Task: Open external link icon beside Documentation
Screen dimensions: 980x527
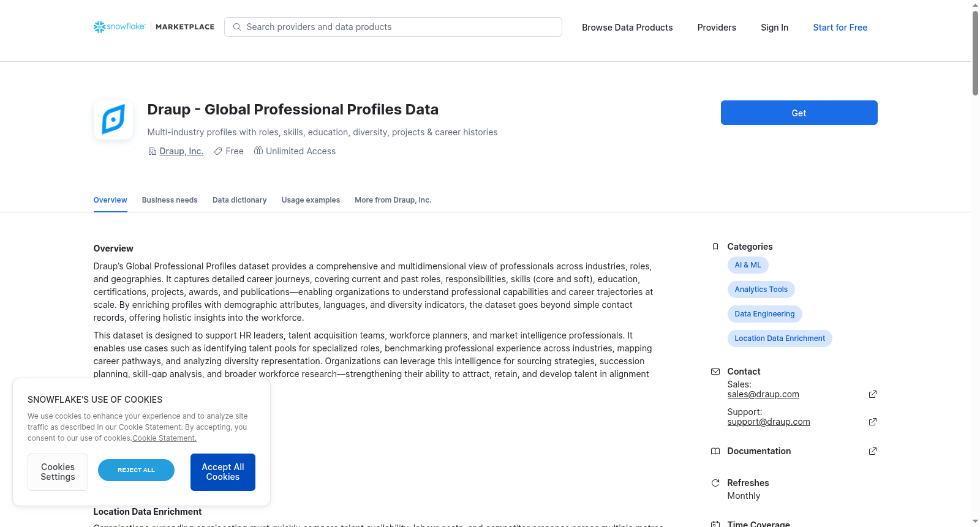Action: point(873,451)
